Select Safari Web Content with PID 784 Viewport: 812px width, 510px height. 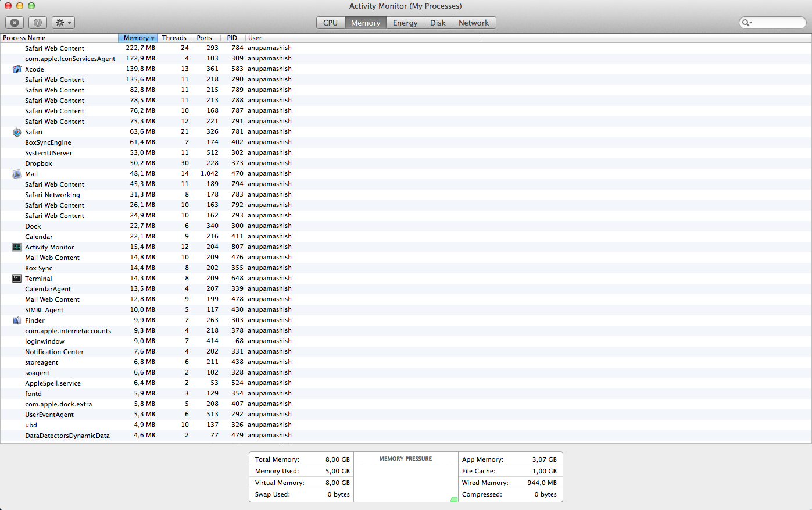406,48
